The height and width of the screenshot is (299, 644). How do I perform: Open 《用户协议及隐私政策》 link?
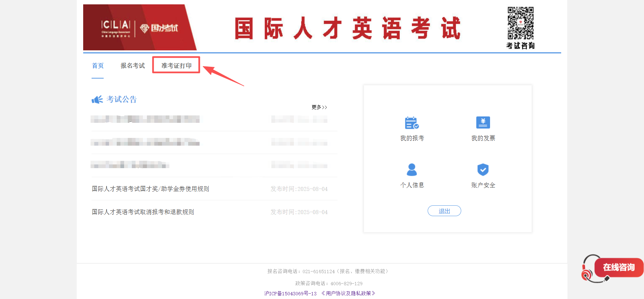click(x=348, y=294)
